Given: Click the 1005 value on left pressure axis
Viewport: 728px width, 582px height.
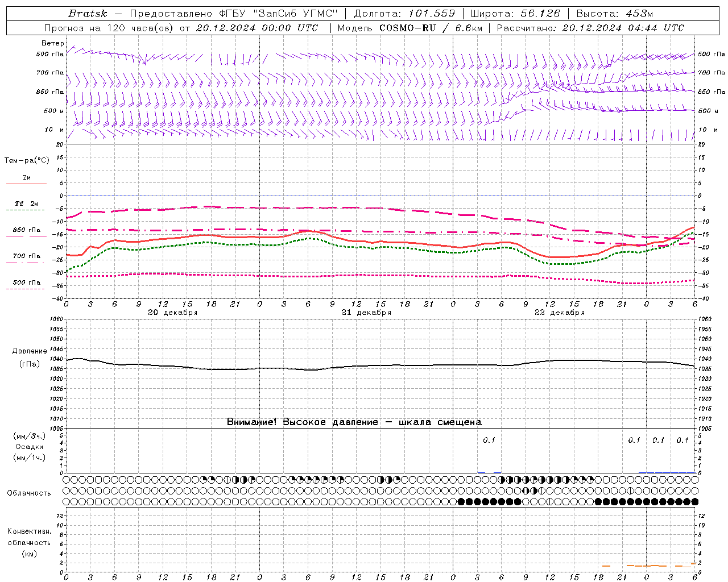Looking at the screenshot, I should (x=57, y=429).
